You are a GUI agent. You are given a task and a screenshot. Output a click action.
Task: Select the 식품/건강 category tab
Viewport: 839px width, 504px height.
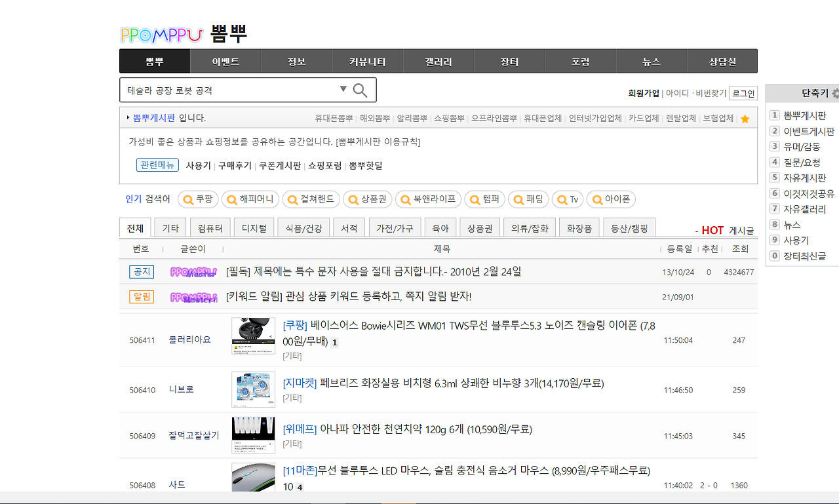click(303, 228)
